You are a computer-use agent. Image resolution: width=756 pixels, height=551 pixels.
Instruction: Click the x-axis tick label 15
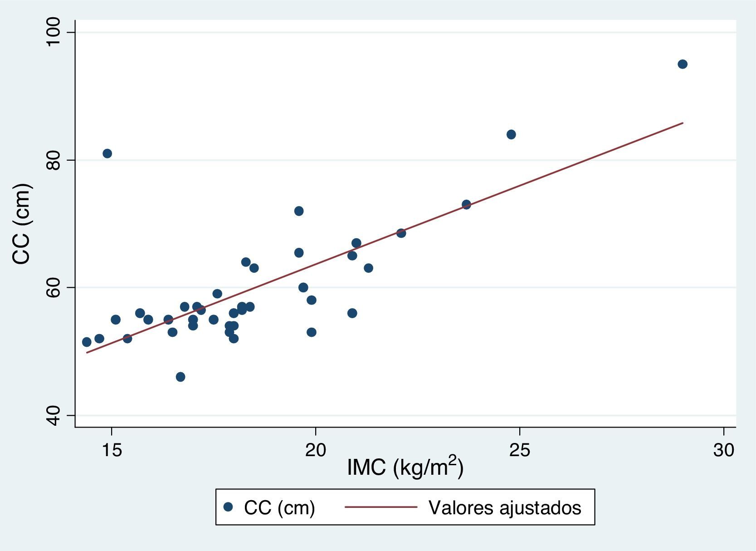click(111, 450)
